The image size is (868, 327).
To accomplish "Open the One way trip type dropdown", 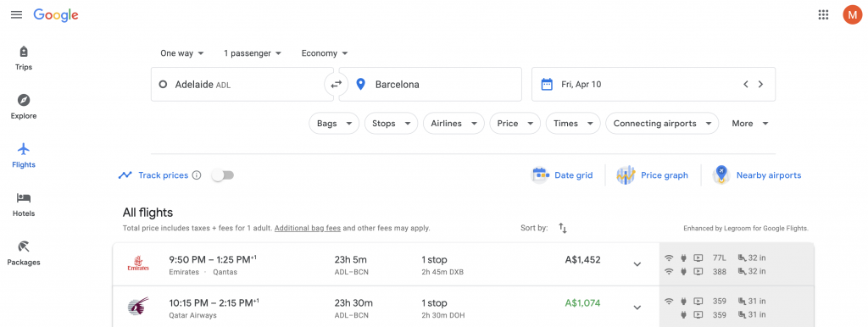I will click(x=182, y=53).
